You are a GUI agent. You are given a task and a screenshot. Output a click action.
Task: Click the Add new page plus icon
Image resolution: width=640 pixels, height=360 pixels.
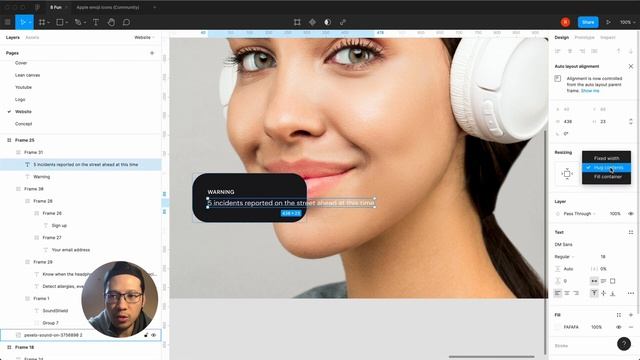[x=152, y=53]
